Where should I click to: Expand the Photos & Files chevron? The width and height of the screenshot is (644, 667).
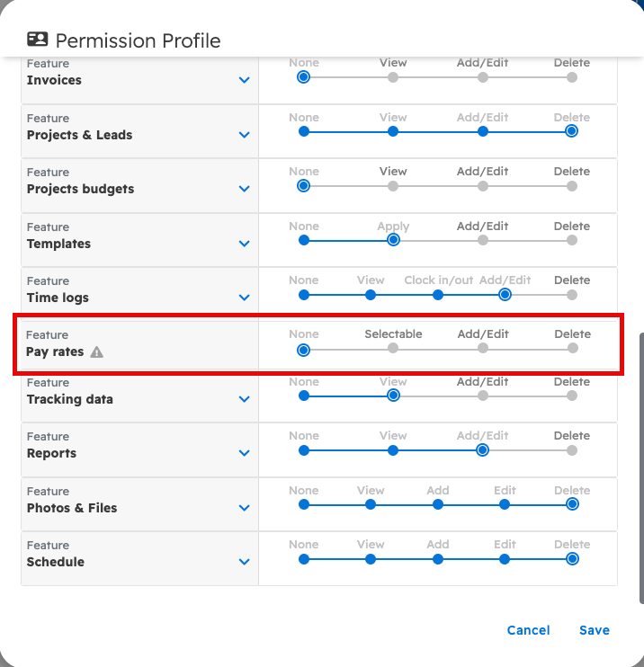(x=244, y=508)
